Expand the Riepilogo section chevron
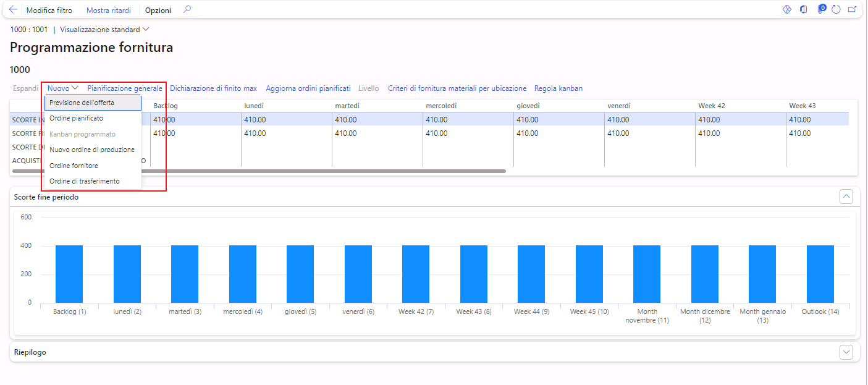 click(846, 352)
